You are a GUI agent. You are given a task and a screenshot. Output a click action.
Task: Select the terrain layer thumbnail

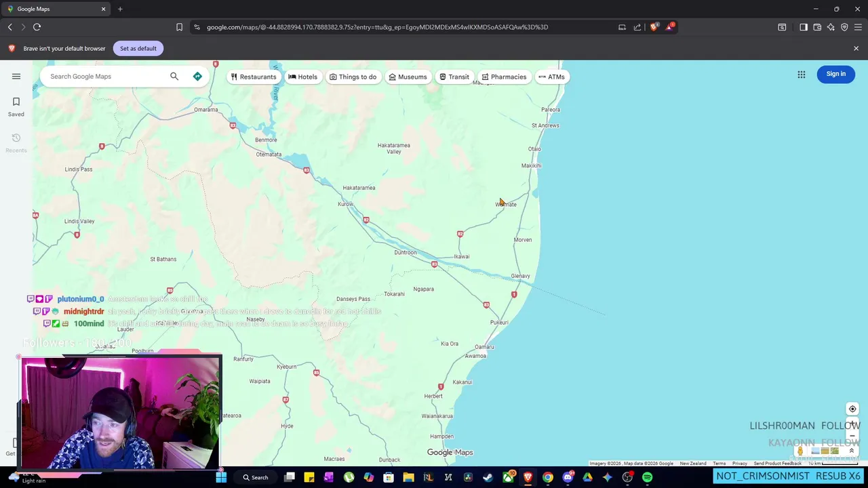click(x=825, y=451)
